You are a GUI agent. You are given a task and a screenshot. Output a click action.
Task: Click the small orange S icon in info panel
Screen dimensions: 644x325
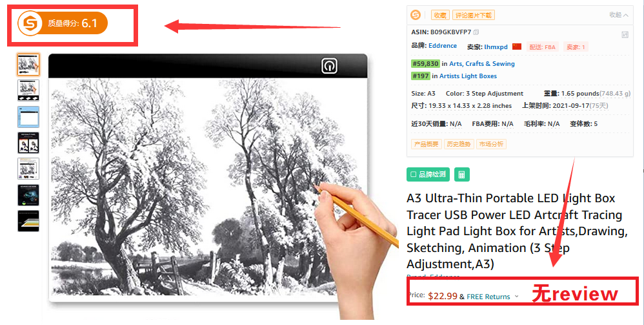(x=416, y=16)
